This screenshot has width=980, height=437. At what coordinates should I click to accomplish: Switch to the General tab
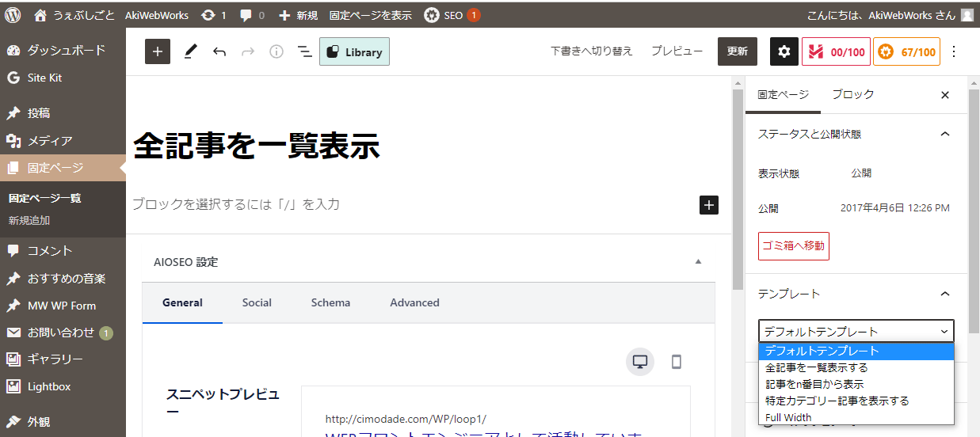(182, 302)
